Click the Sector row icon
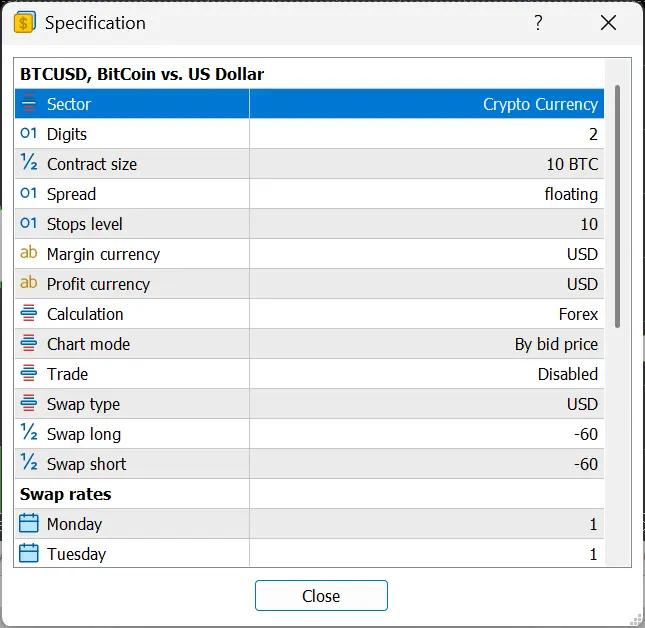 coord(28,103)
